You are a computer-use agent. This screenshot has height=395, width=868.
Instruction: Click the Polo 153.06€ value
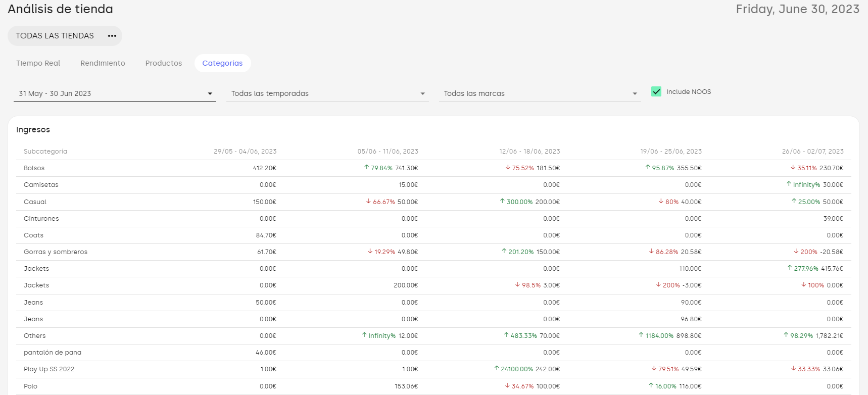click(x=406, y=386)
